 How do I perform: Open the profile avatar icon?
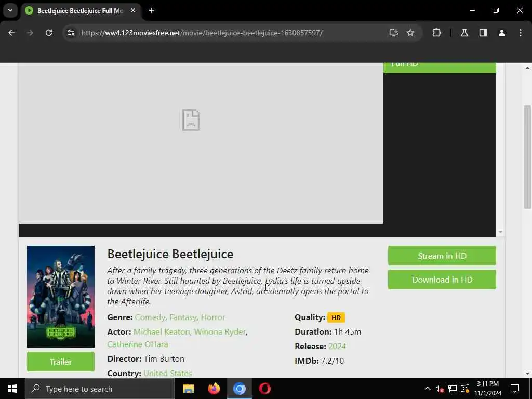(502, 33)
